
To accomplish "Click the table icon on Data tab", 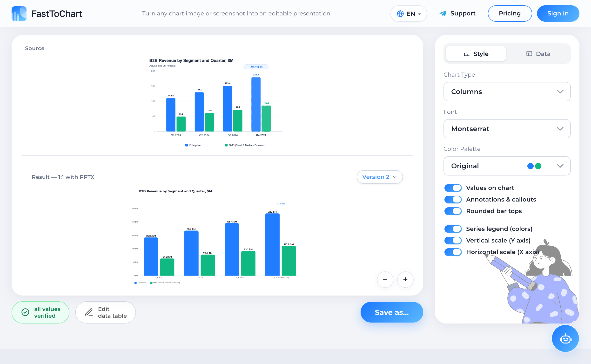I will 529,54.
